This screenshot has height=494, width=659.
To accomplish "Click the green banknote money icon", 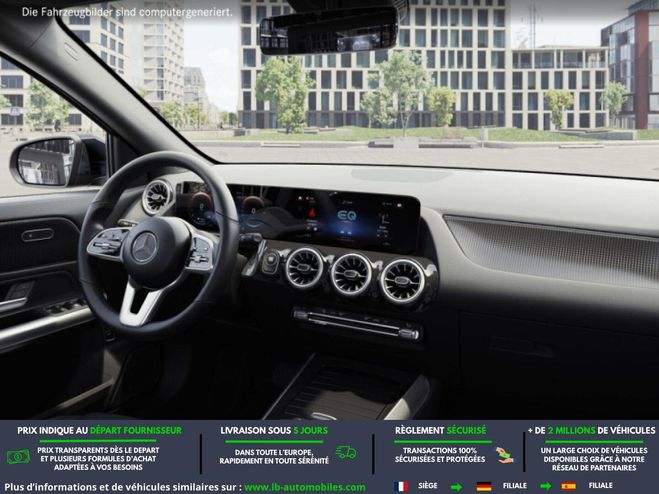I will pos(18,457).
